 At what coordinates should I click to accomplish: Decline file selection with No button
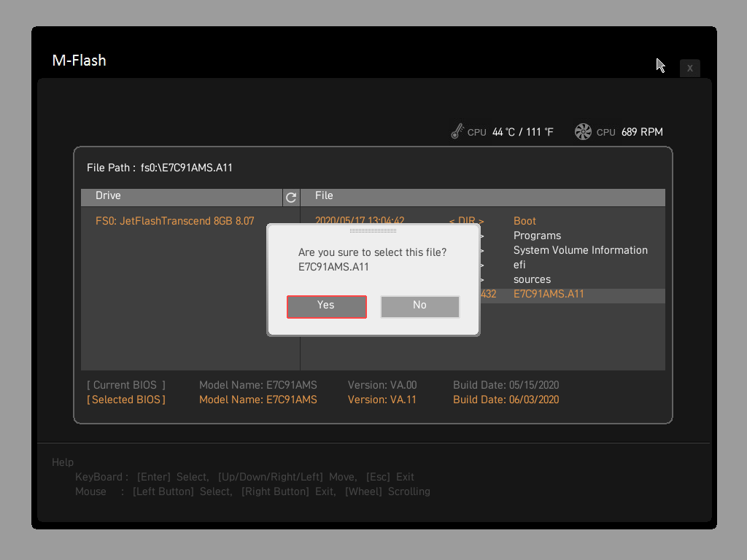[x=419, y=307]
